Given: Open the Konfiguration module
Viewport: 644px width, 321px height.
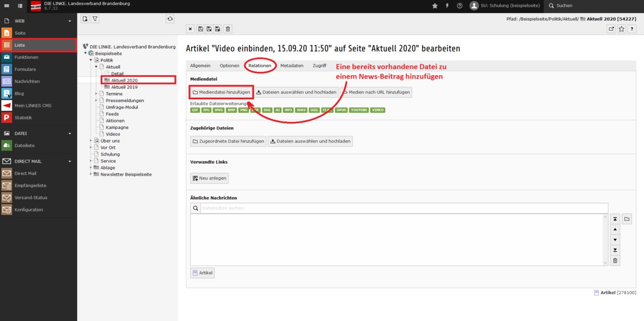Looking at the screenshot, I should click(38, 210).
